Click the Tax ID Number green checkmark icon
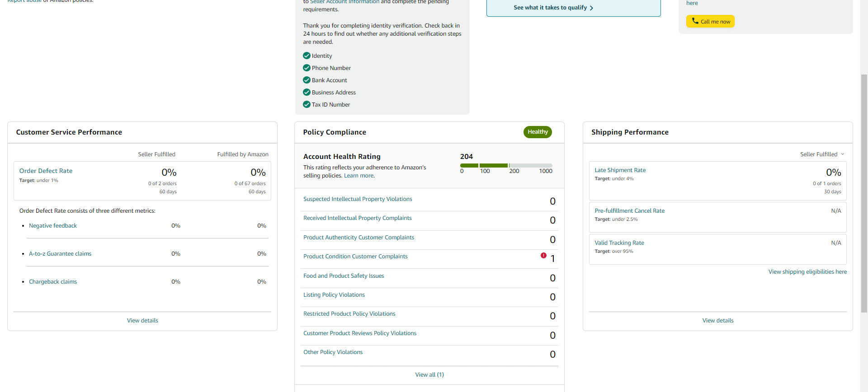 click(307, 104)
